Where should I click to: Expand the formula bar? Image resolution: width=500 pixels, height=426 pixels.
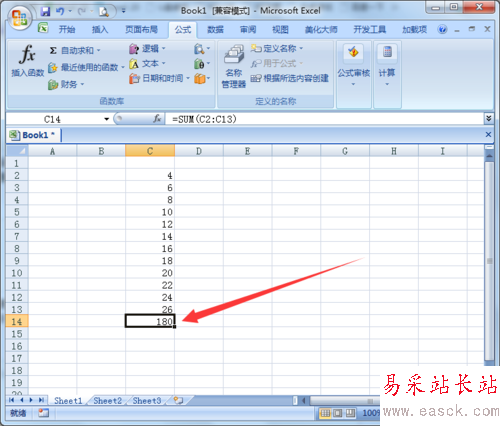click(x=488, y=119)
